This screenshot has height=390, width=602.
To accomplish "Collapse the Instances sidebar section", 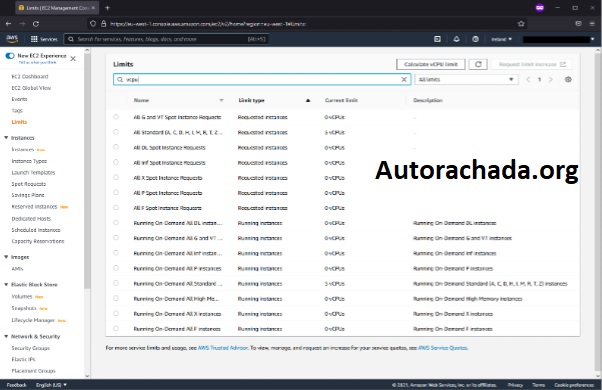I will coord(6,137).
